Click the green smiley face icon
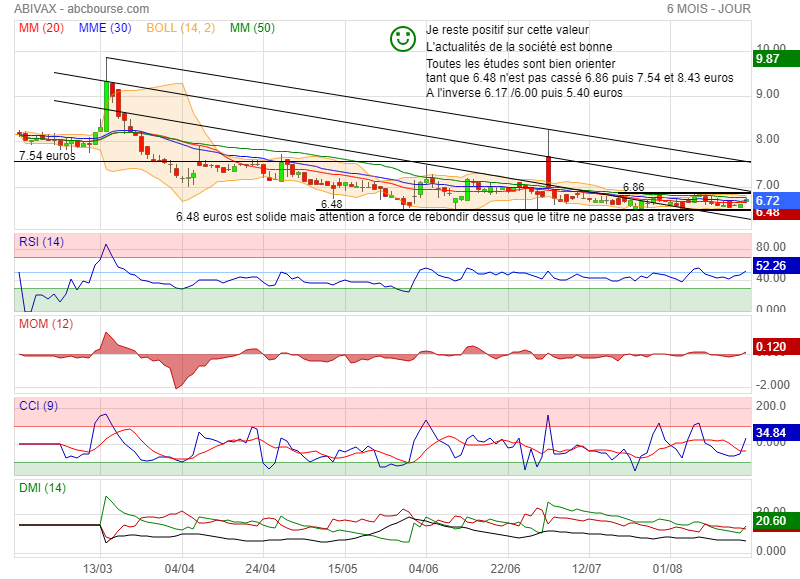The width and height of the screenshot is (800, 579). pos(403,39)
